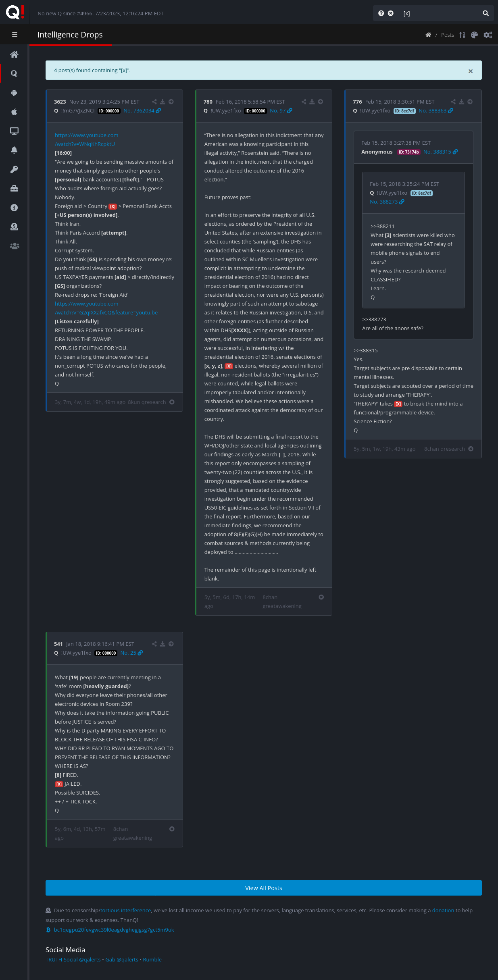Download post 541
The image size is (498, 980).
tap(163, 644)
